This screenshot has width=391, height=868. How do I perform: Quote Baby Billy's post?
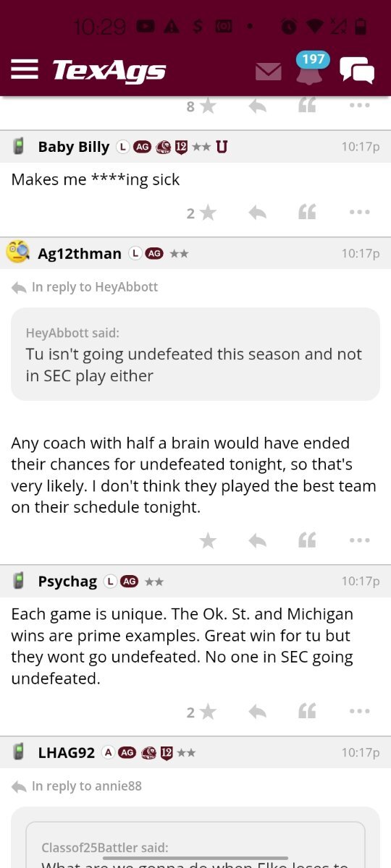[x=307, y=213]
